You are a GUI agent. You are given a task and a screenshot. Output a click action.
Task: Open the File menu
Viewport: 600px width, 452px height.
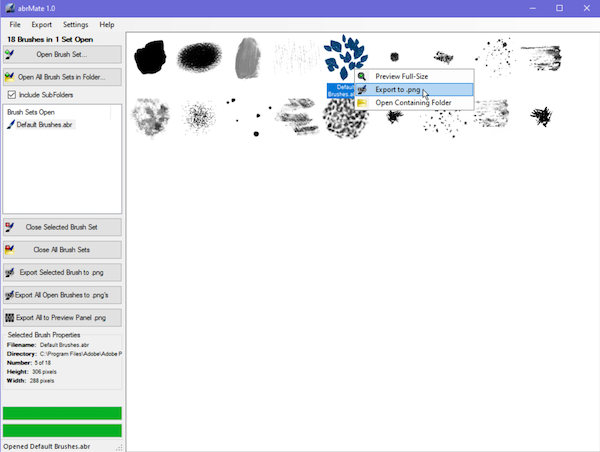point(15,24)
